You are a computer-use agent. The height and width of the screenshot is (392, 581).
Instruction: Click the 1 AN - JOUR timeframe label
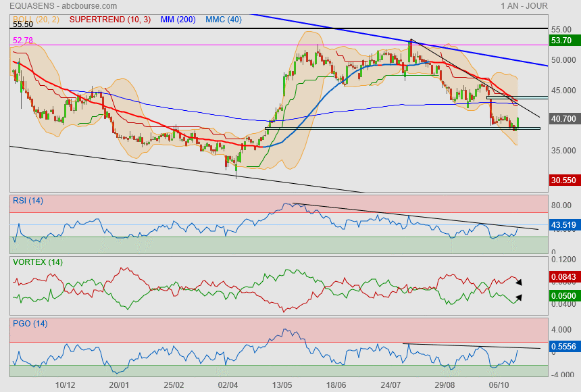(x=524, y=6)
